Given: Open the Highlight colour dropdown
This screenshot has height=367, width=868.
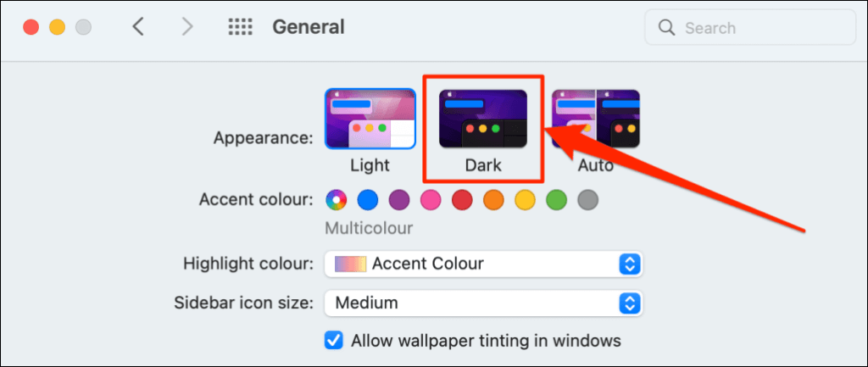Looking at the screenshot, I should pyautogui.click(x=483, y=264).
